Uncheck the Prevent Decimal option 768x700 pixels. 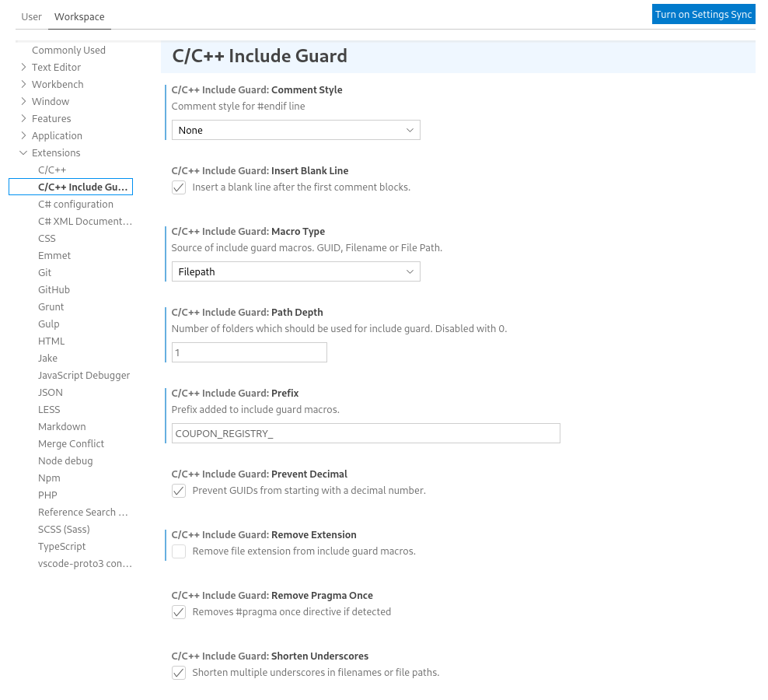[x=178, y=491]
